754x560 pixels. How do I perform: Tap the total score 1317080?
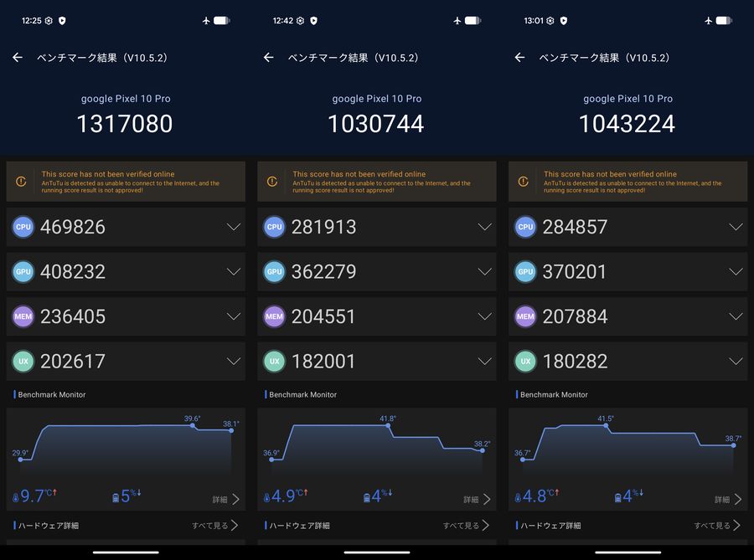click(x=125, y=124)
